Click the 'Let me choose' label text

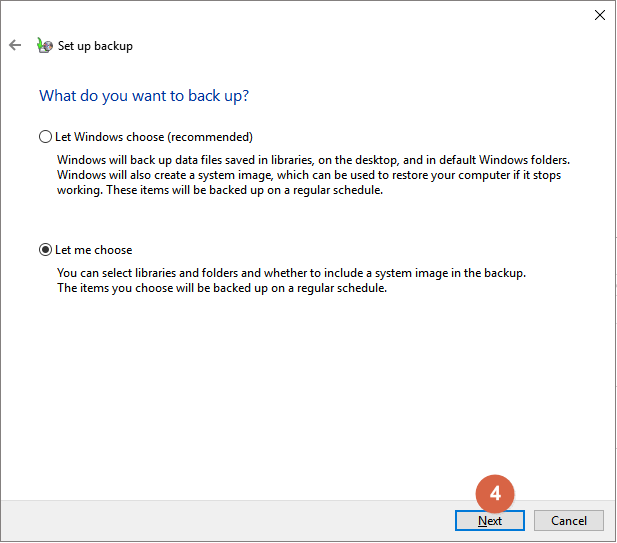pos(94,250)
